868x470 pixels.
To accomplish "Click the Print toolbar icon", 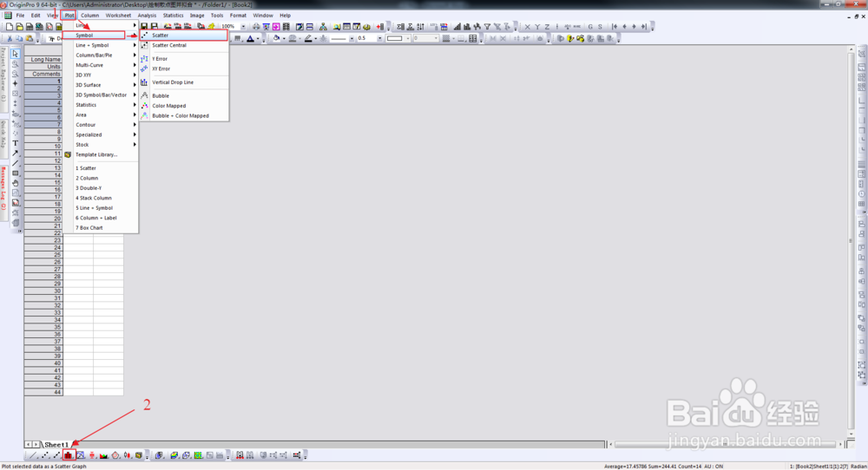I will (x=256, y=27).
